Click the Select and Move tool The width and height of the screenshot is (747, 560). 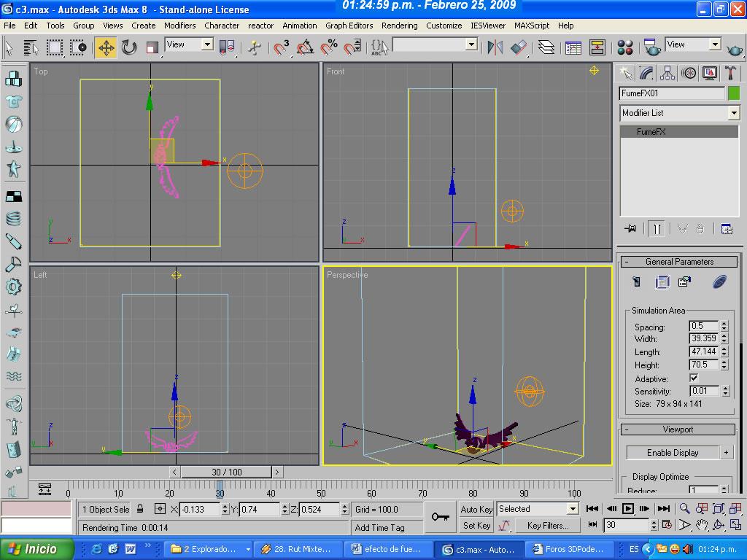106,48
